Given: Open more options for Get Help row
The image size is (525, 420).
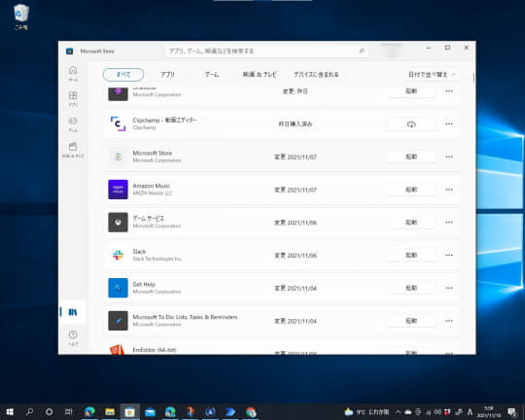Looking at the screenshot, I should click(449, 288).
